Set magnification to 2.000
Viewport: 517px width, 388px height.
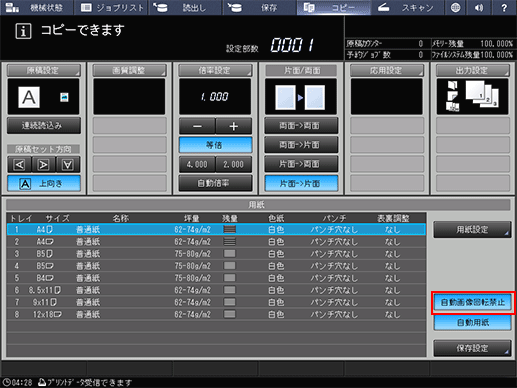pos(234,164)
